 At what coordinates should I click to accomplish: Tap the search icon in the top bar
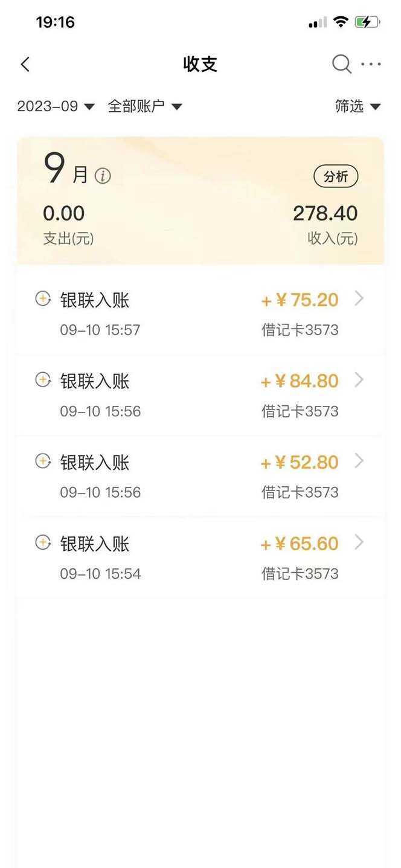pos(341,63)
